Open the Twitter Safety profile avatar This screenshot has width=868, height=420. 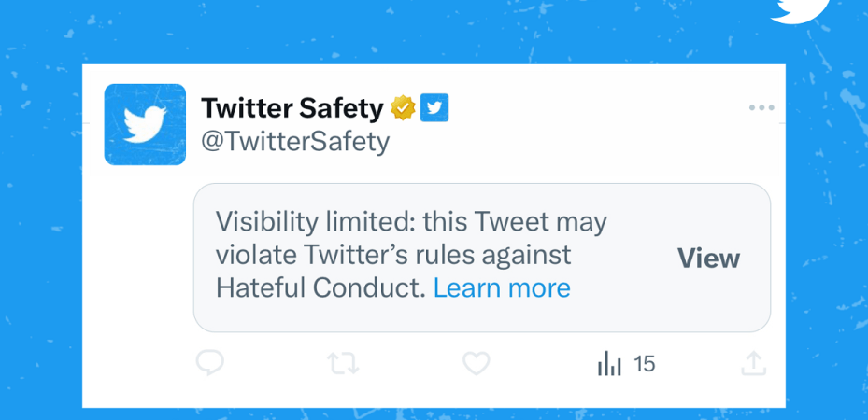tap(145, 124)
